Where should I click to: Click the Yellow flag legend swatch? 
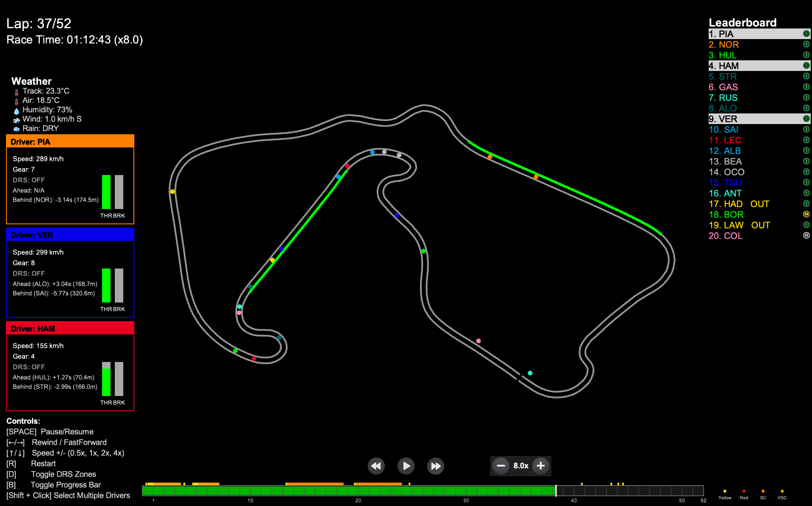[x=724, y=490]
